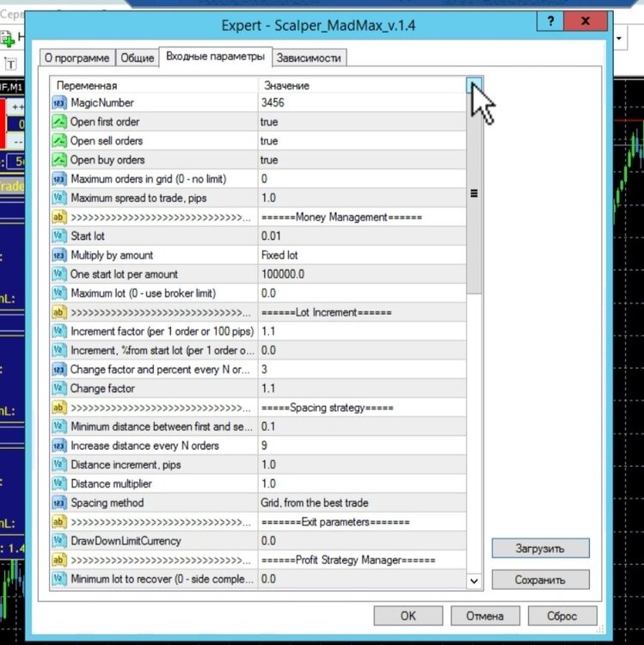Click the Maximum spread to trade value 1.0

click(x=268, y=198)
